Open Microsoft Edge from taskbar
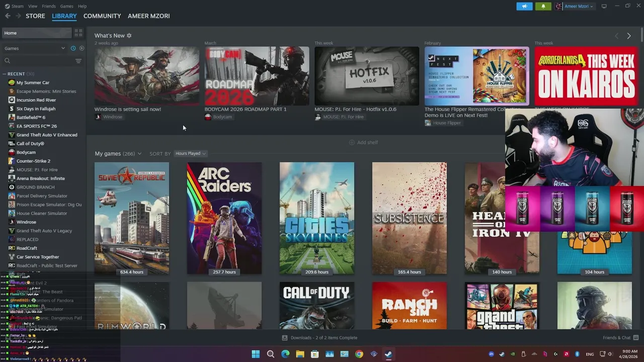The image size is (644, 362). [285, 354]
